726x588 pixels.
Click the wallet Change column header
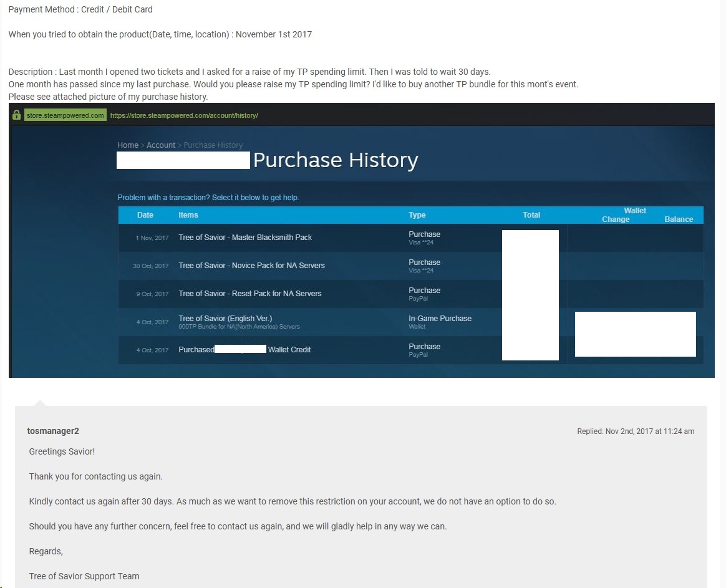616,219
